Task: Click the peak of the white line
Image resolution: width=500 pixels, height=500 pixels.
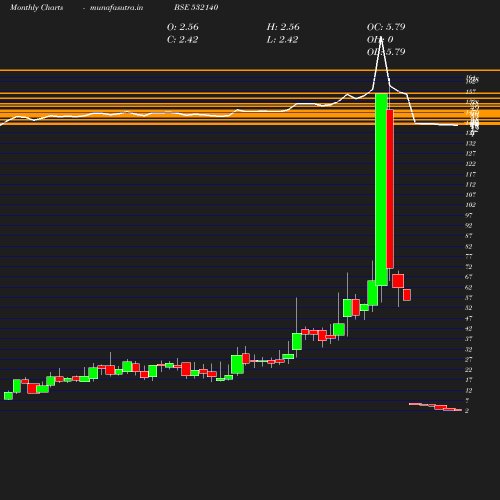Action: click(x=381, y=38)
